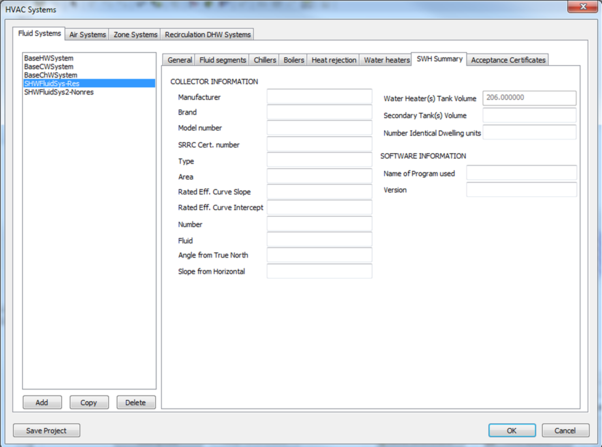This screenshot has height=447, width=602.
Task: Go to the Boilers tab
Action: tap(294, 60)
